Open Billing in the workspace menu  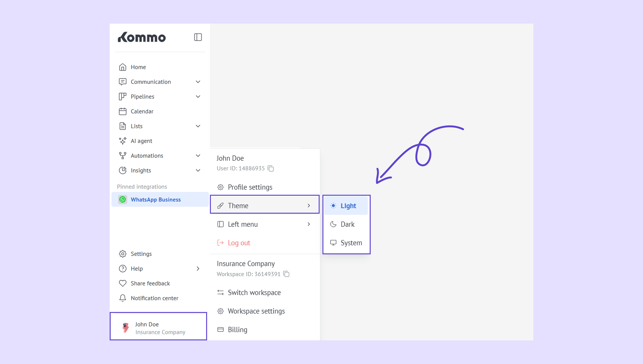(237, 329)
